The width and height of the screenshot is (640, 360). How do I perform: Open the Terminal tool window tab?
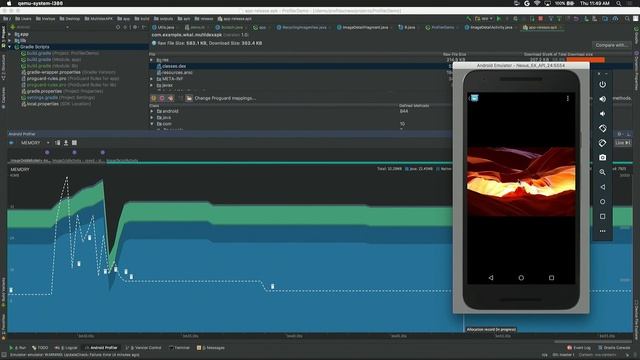(x=179, y=348)
